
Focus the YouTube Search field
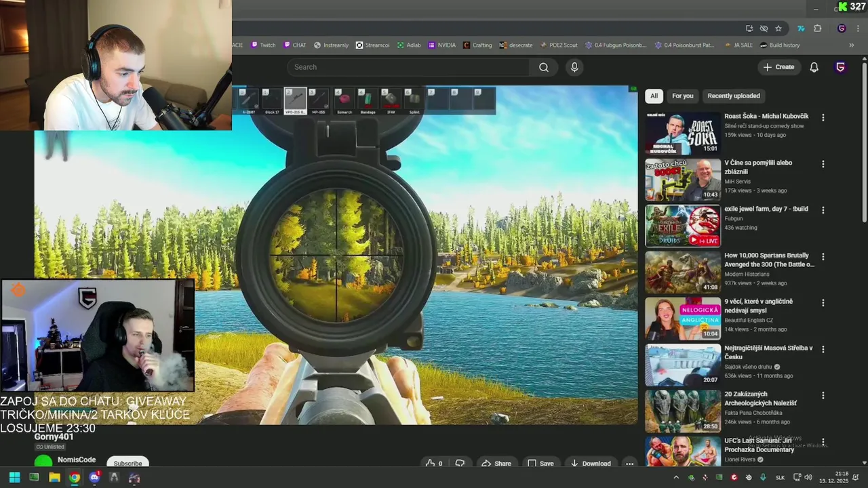408,67
